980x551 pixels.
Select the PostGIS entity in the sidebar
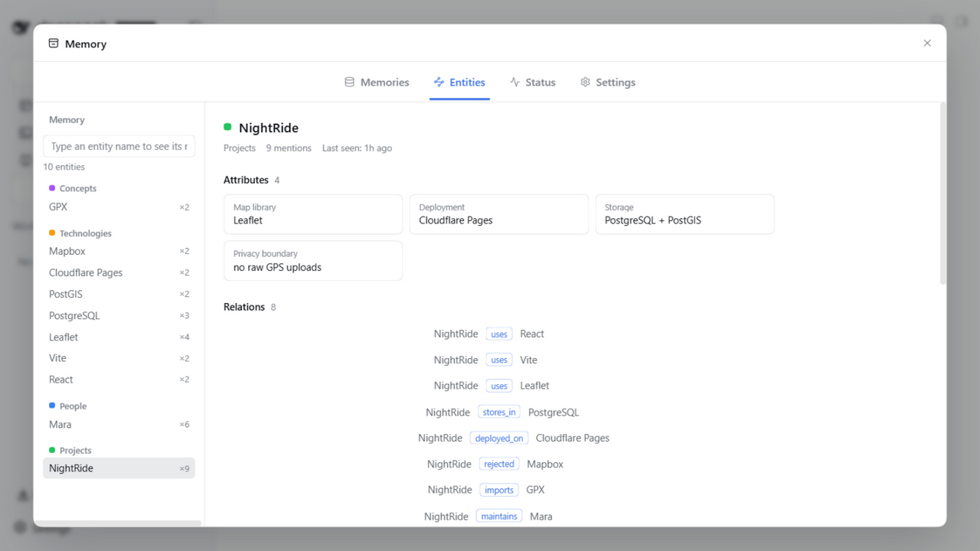119,294
